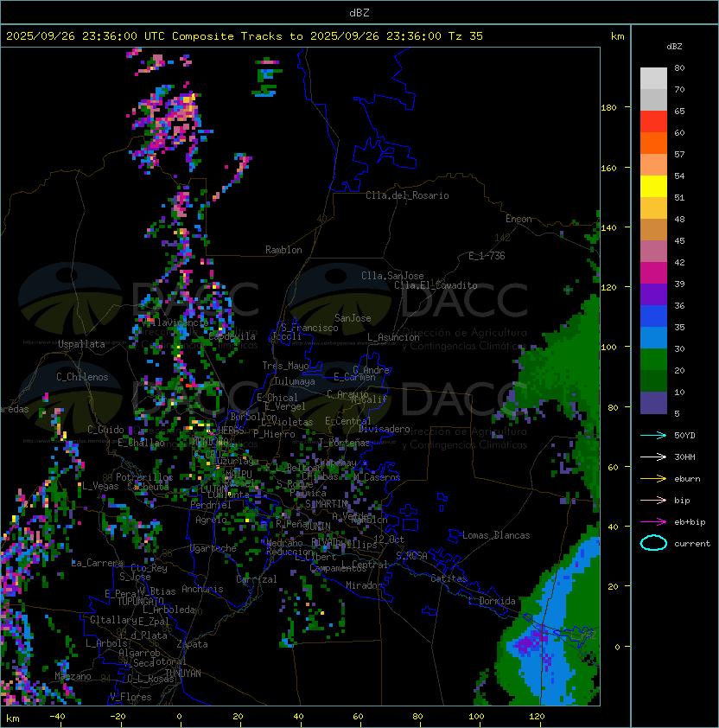Viewport: 719px width, 728px height.
Task: Click the '12_Oct' map label
Action: point(389,540)
